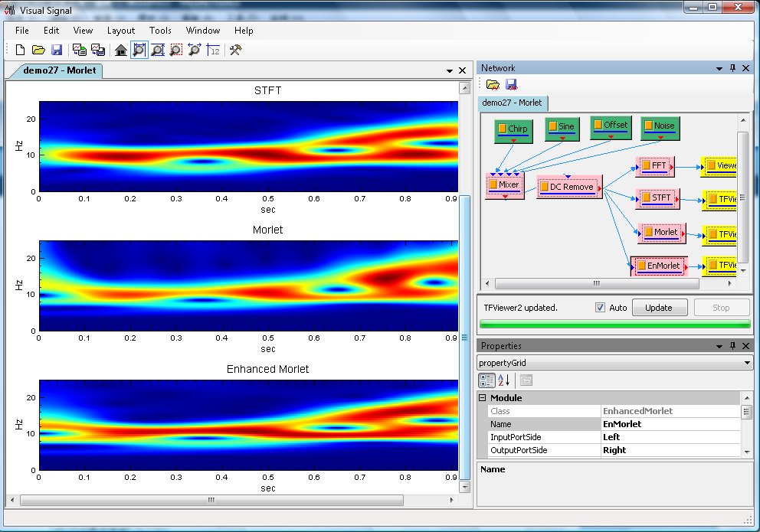Screen dimensions: 760x532
Task: Select the Mixer node
Action: pos(505,186)
